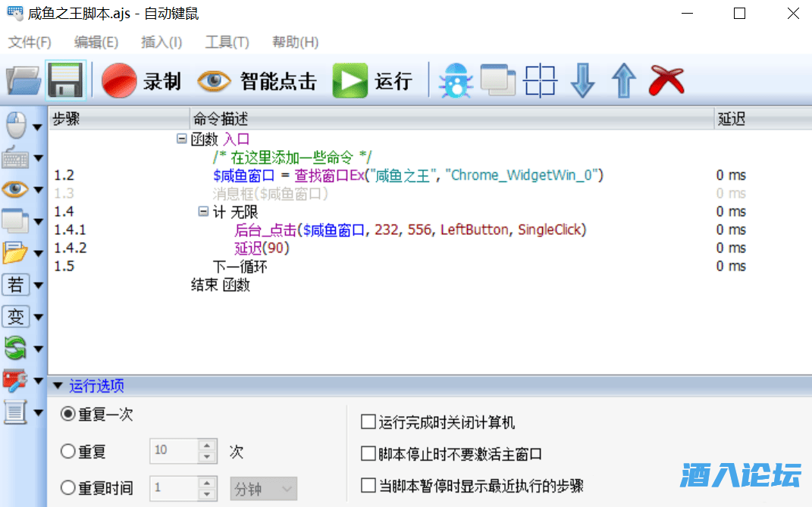Screen dimensions: 812x507
Task: Select the 重复 times radio button
Action: point(67,451)
